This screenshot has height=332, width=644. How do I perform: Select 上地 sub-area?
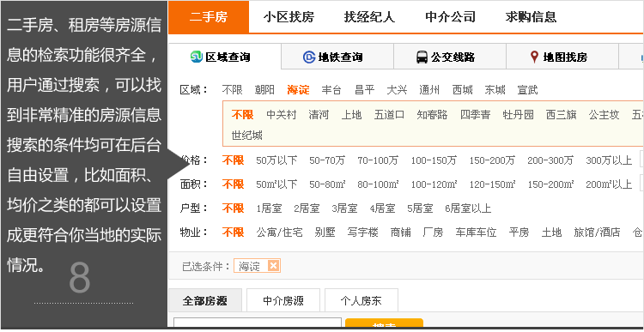pos(351,115)
